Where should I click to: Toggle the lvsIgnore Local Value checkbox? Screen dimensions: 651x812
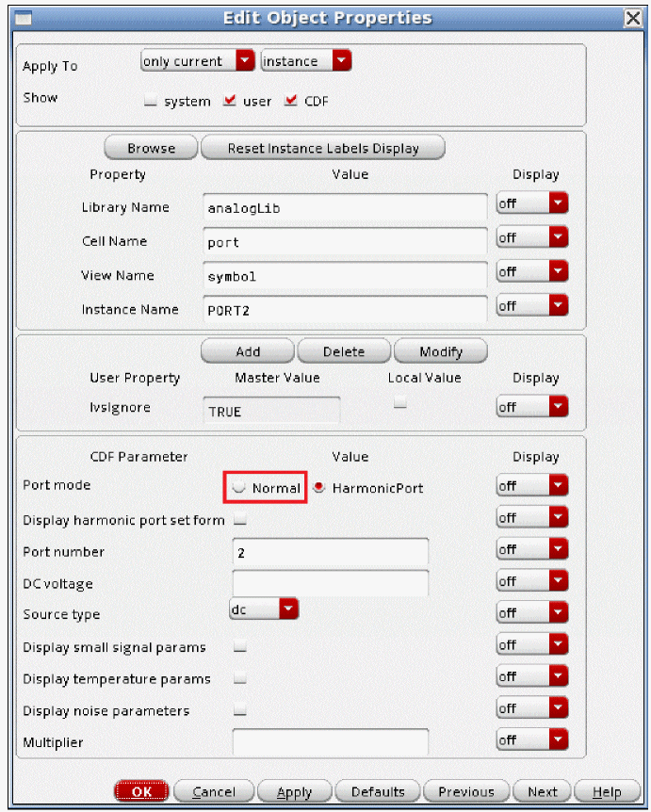(x=399, y=402)
